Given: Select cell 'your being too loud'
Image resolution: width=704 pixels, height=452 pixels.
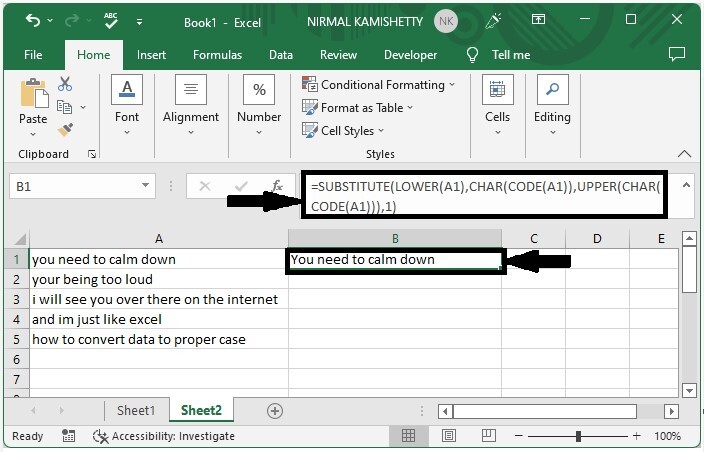Looking at the screenshot, I should pos(159,279).
